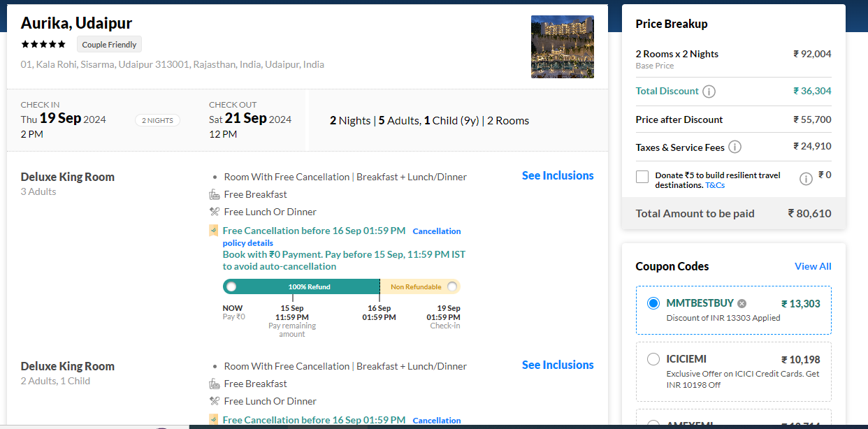The width and height of the screenshot is (868, 429).
Task: Click the Couple Friendly badge
Action: point(109,45)
